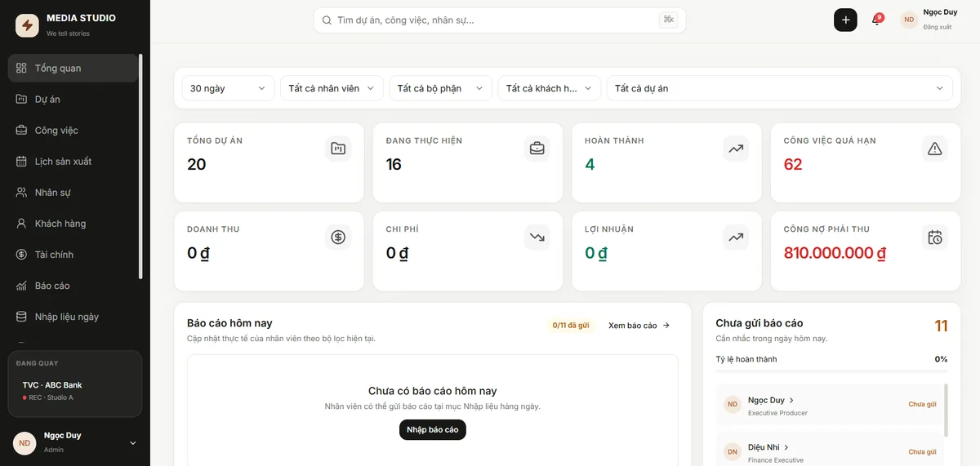Click the black plus add button
This screenshot has width=980, height=466.
coord(845,20)
